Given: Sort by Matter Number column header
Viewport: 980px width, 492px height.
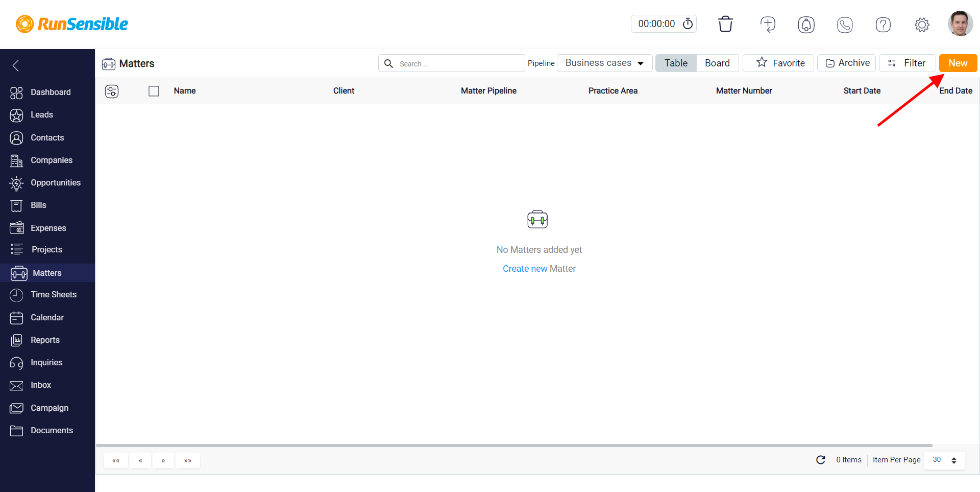Looking at the screenshot, I should tap(744, 91).
